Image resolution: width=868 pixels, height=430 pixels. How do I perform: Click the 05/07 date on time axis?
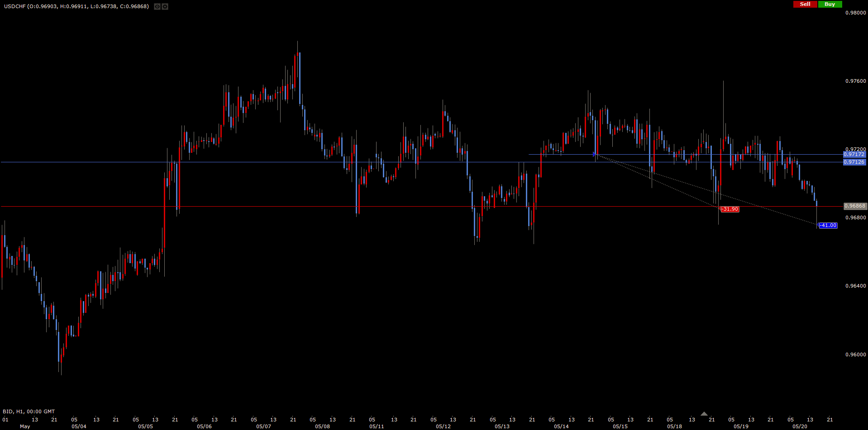263,426
